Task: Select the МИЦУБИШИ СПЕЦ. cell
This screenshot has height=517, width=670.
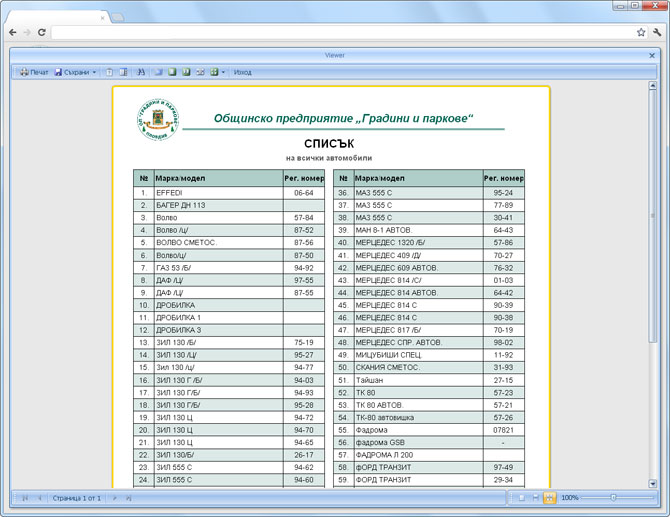Action: coord(419,355)
